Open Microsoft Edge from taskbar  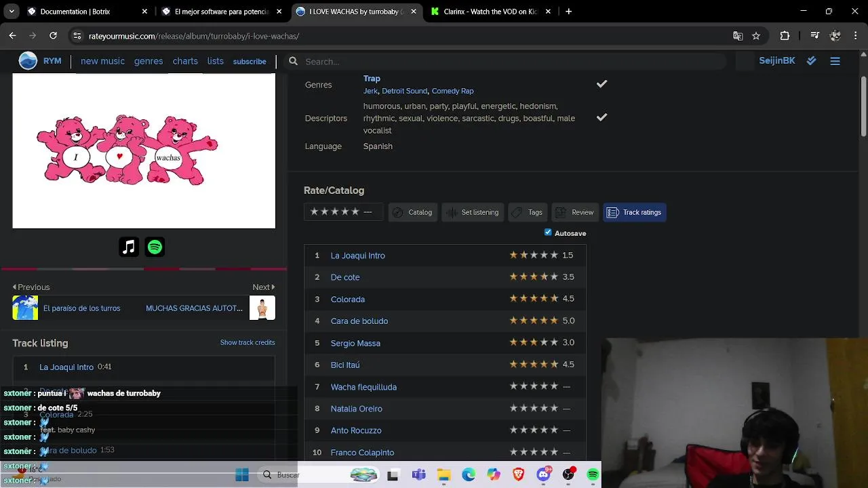click(x=469, y=475)
